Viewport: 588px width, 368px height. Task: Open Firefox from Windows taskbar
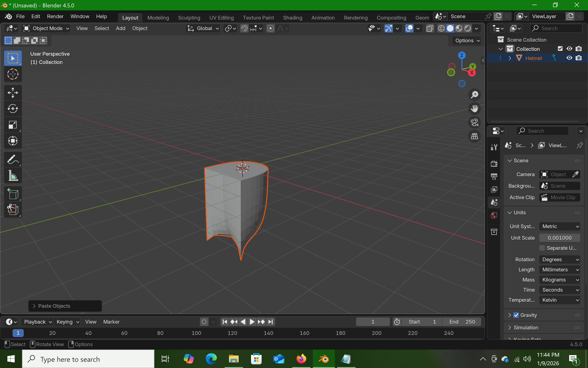301,359
